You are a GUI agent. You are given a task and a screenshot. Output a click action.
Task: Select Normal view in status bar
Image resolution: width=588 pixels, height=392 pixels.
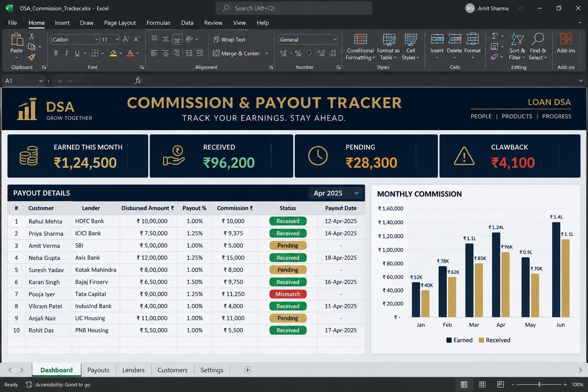[464, 384]
